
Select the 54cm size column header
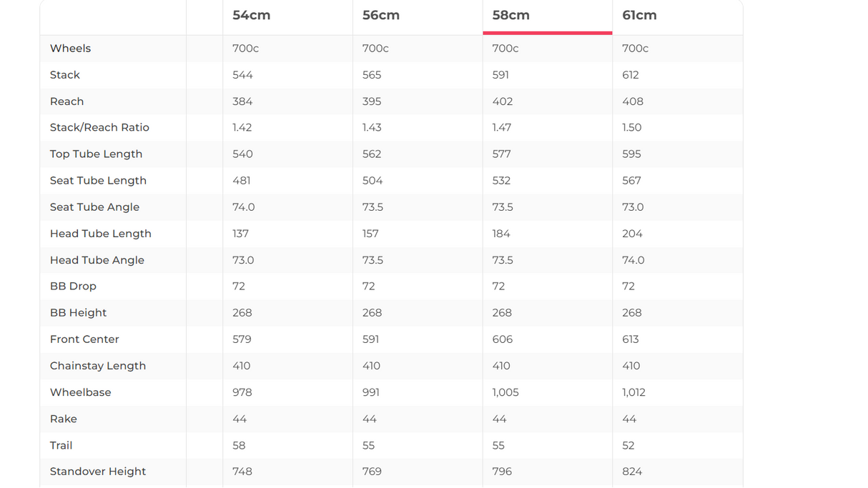[251, 15]
